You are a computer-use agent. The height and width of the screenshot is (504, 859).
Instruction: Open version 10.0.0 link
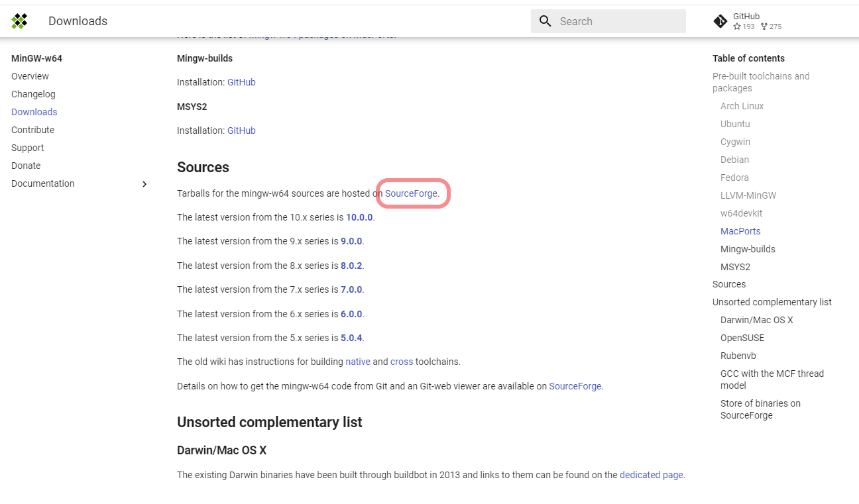tap(359, 217)
